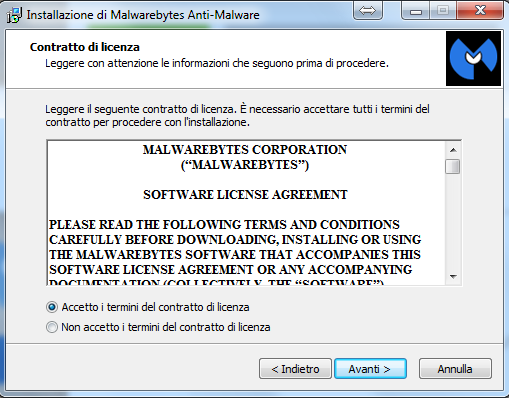Image resolution: width=509 pixels, height=398 pixels.
Task: Click the 'Non accetto i termini' label text
Action: coord(166,327)
